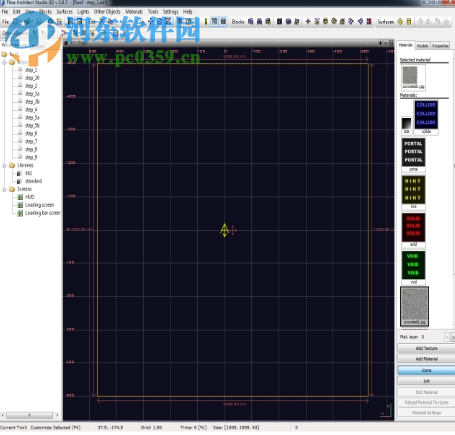Open the Surfaces menu

tap(64, 12)
